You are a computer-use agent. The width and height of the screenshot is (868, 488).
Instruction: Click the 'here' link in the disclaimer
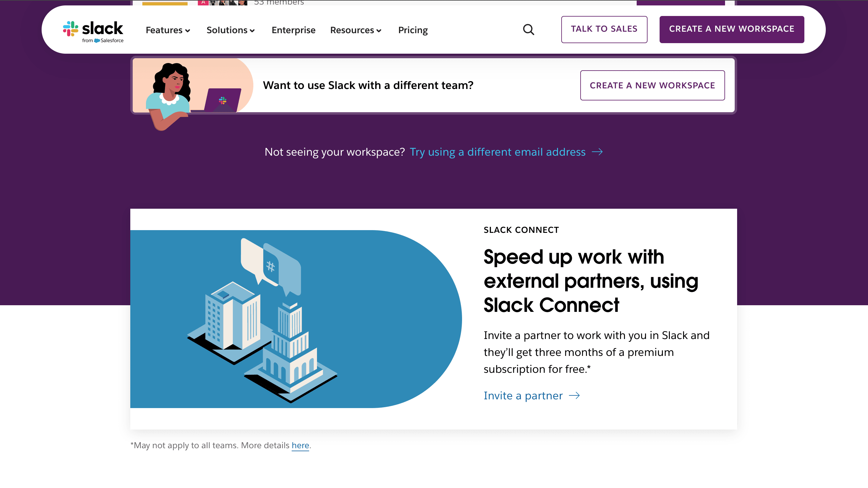click(301, 445)
